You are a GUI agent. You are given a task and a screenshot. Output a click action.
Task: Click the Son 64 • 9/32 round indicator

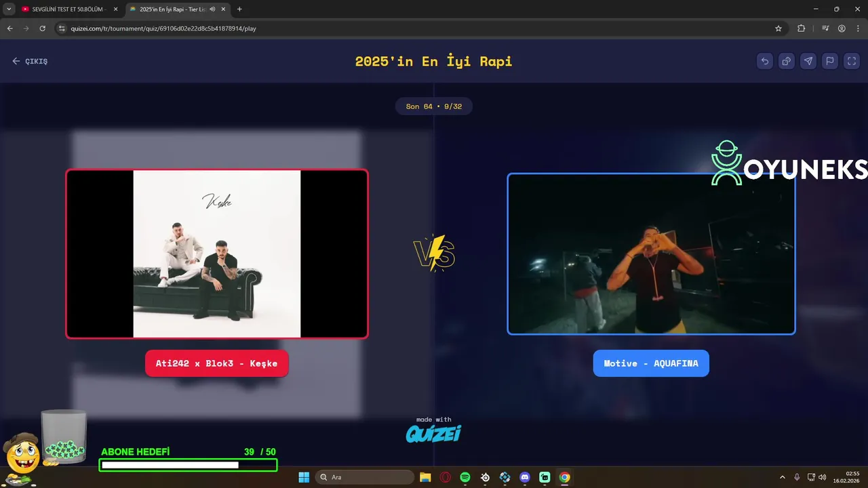pyautogui.click(x=434, y=106)
